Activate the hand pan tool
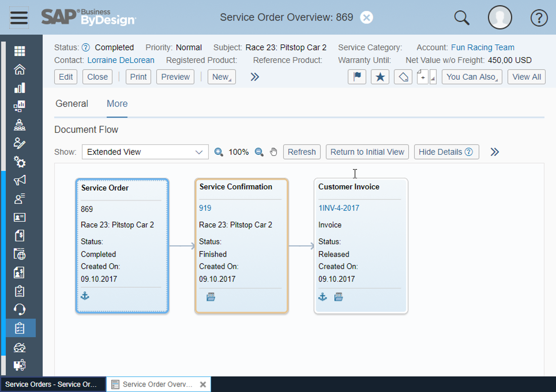 tap(273, 152)
